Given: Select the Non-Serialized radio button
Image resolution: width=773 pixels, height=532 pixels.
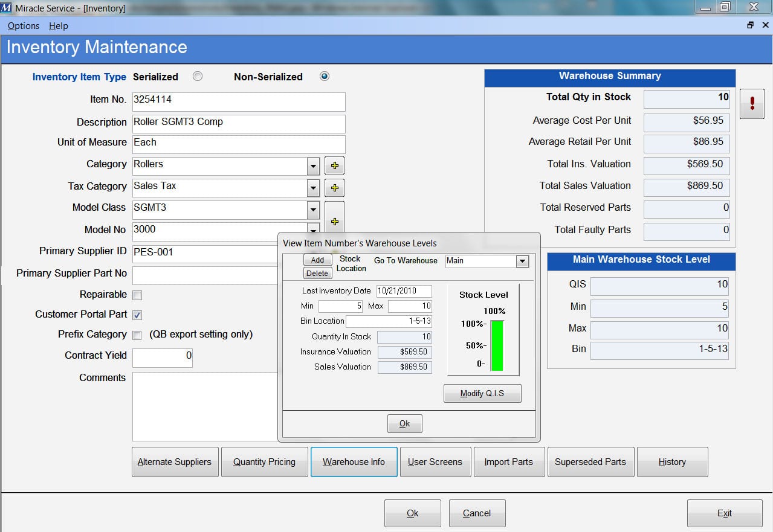Looking at the screenshot, I should click(x=325, y=77).
